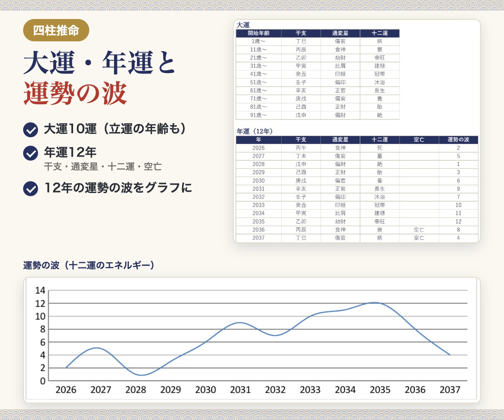The height and width of the screenshot is (420, 504).
Task: Click the 2031 label on the chart x-axis
Action: (x=240, y=390)
